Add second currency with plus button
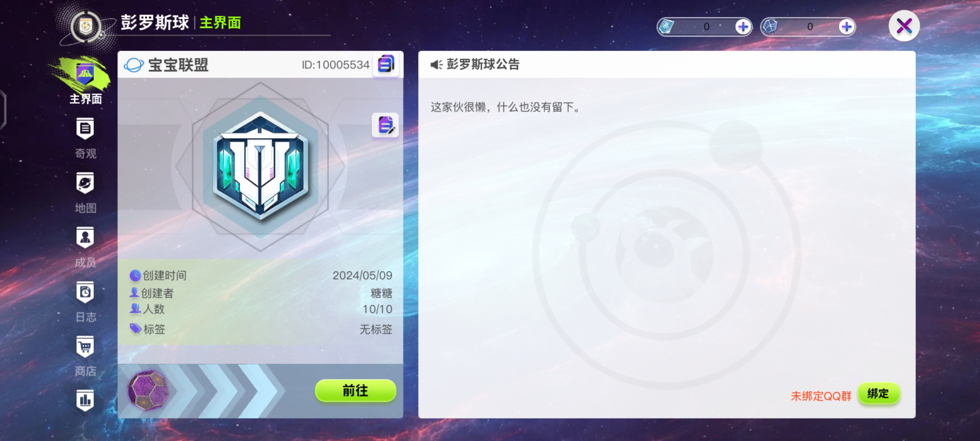 click(846, 27)
